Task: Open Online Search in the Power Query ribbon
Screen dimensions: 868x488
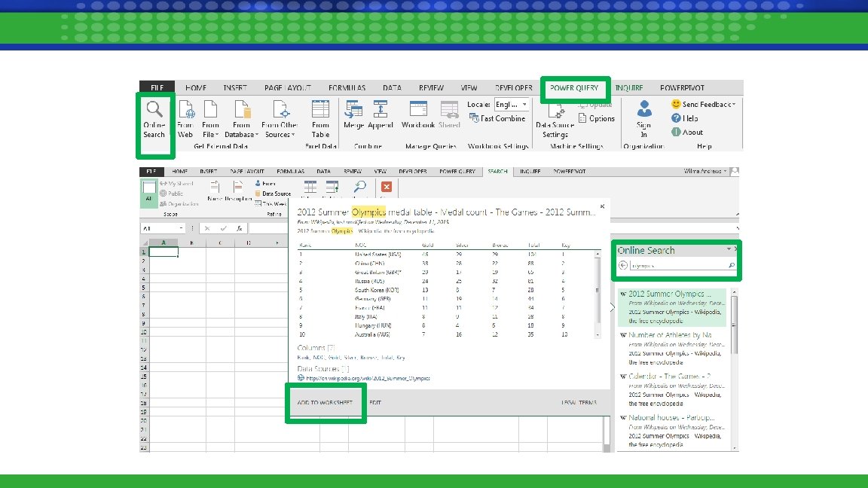Action: pyautogui.click(x=154, y=120)
